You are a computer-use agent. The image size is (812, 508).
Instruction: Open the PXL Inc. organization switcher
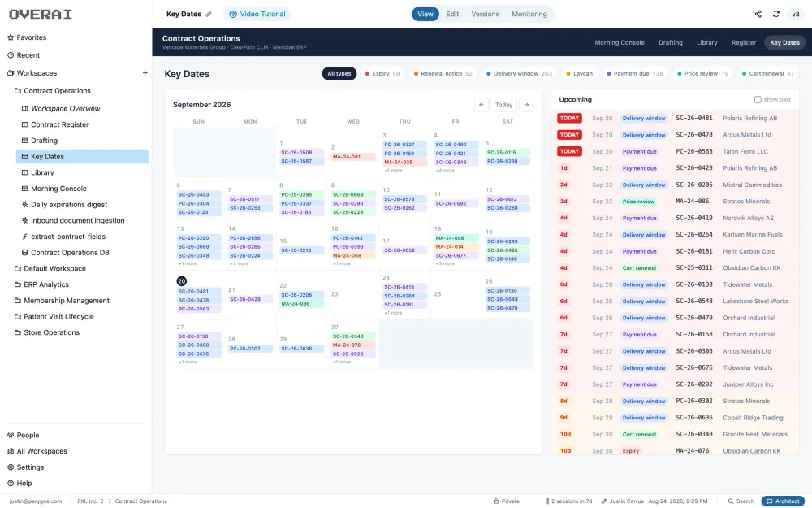90,501
